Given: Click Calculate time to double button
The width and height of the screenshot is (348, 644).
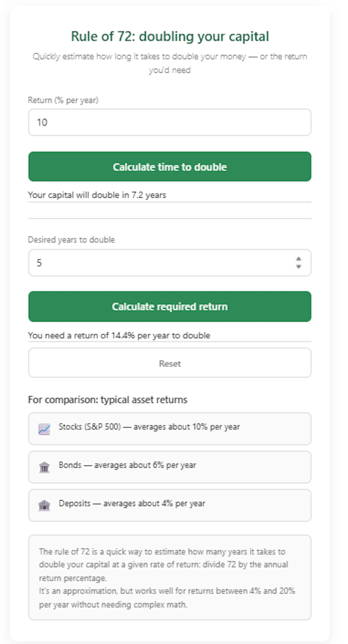Looking at the screenshot, I should pyautogui.click(x=170, y=167).
